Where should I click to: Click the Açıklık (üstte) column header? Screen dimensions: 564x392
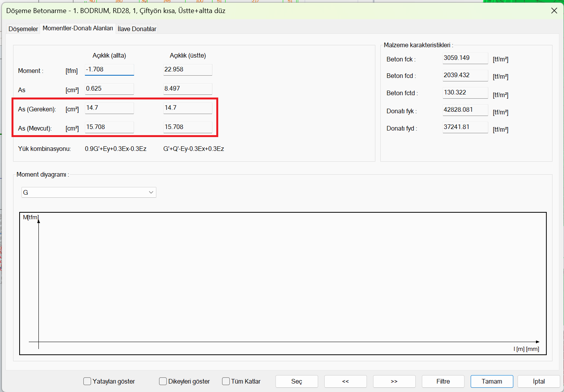[x=188, y=55]
